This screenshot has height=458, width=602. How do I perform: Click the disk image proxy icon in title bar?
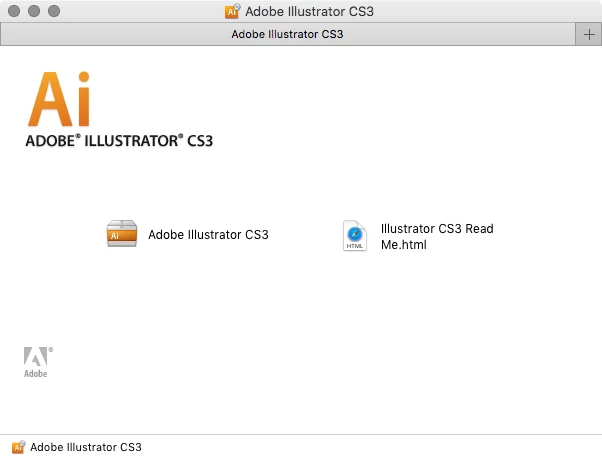(x=232, y=11)
